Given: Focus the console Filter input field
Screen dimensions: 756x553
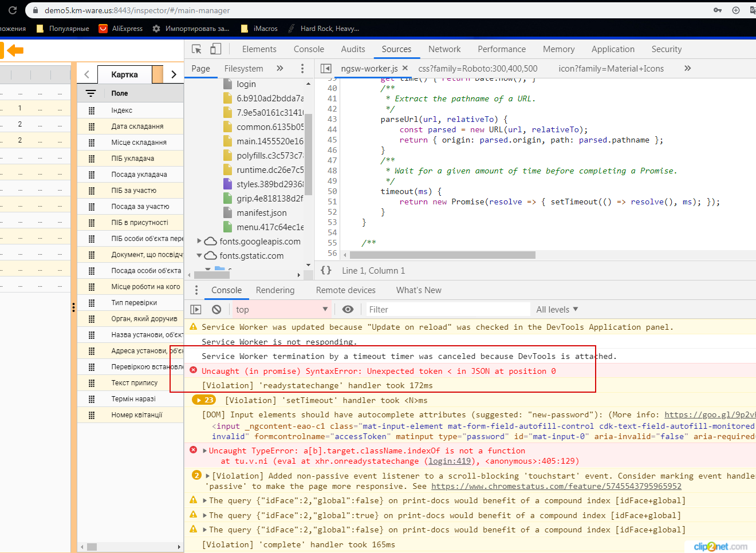Looking at the screenshot, I should 448,309.
